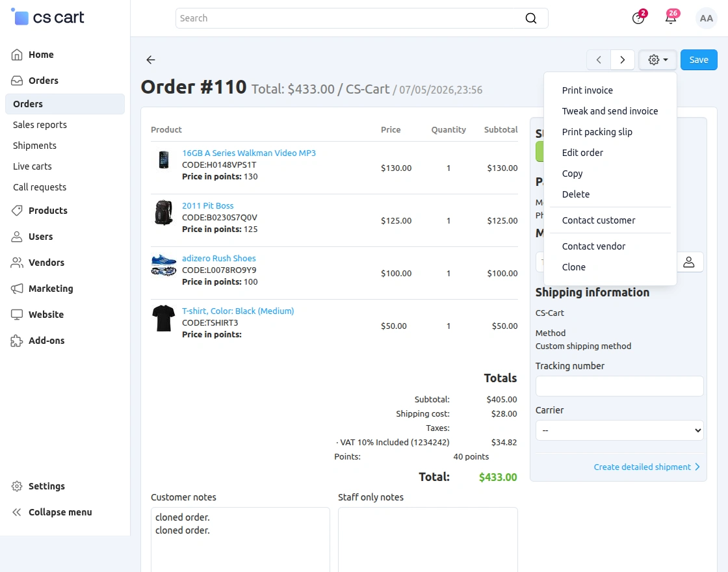Open Call requests in sidebar

pyautogui.click(x=40, y=188)
